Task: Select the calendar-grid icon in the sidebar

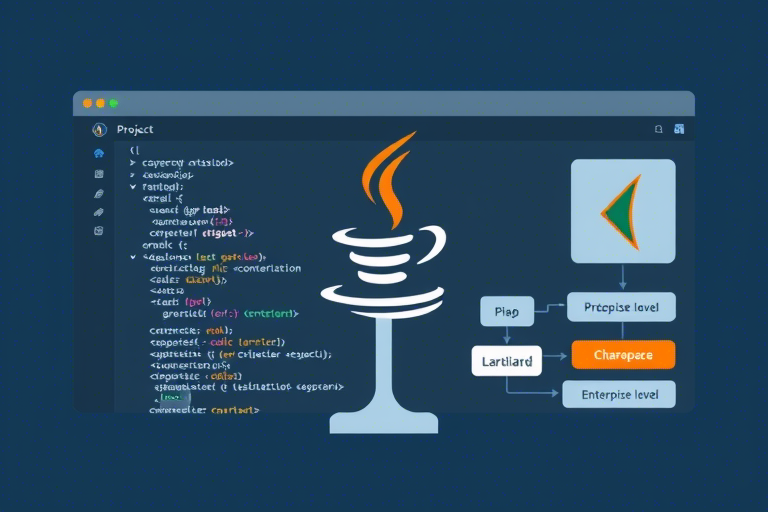Action: coord(99,173)
